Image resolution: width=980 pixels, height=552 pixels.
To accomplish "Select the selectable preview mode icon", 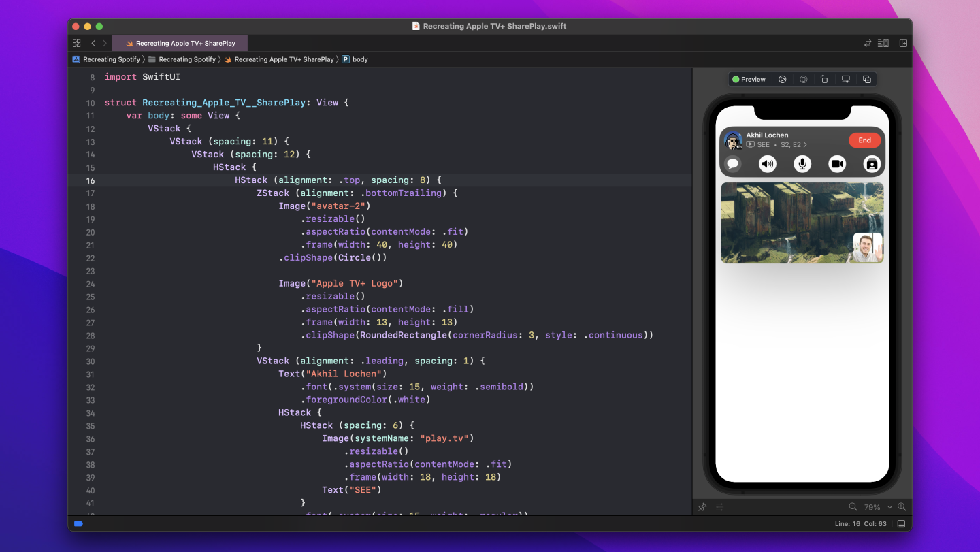I will [x=804, y=80].
